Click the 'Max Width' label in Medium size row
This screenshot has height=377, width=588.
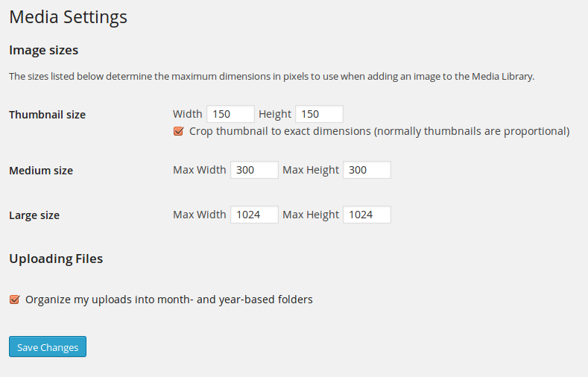point(200,170)
